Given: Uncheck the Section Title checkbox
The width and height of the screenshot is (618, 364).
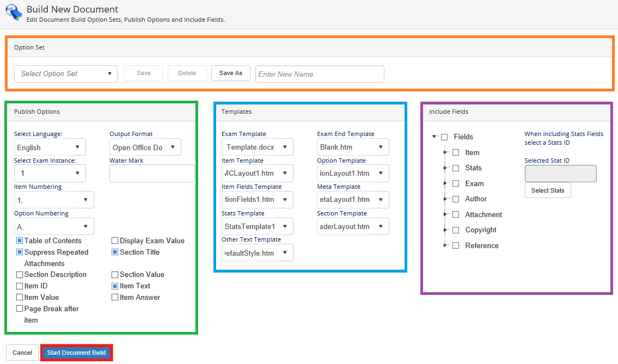Looking at the screenshot, I should click(x=115, y=252).
